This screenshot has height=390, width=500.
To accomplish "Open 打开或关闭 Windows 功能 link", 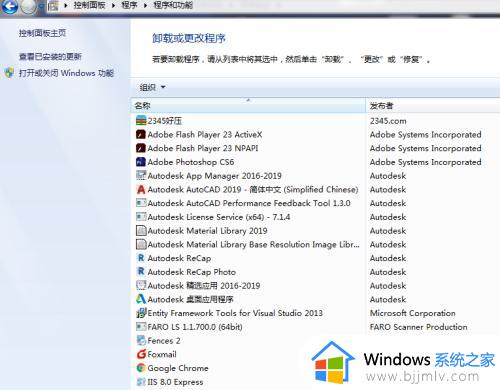I will (66, 73).
